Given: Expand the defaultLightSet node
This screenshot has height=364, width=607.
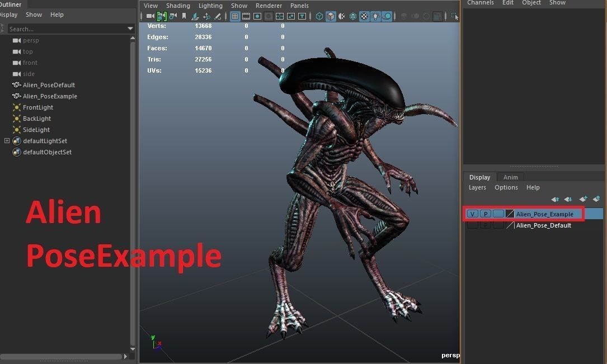Looking at the screenshot, I should point(7,141).
